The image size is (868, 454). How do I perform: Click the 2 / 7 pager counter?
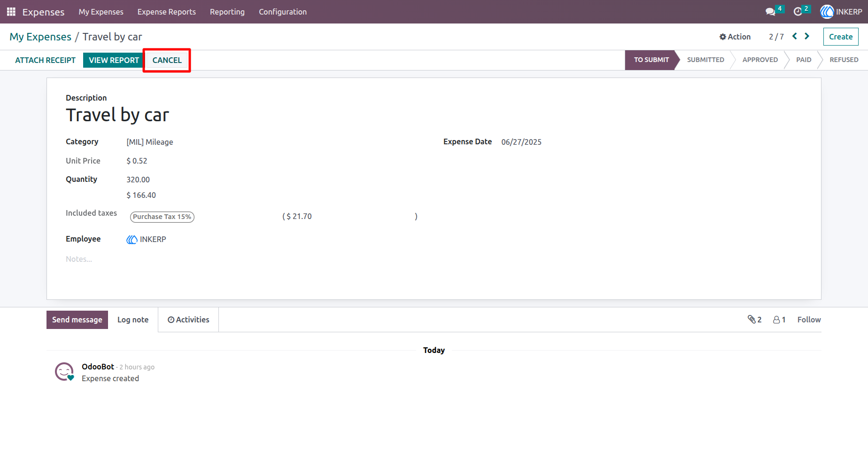click(776, 37)
